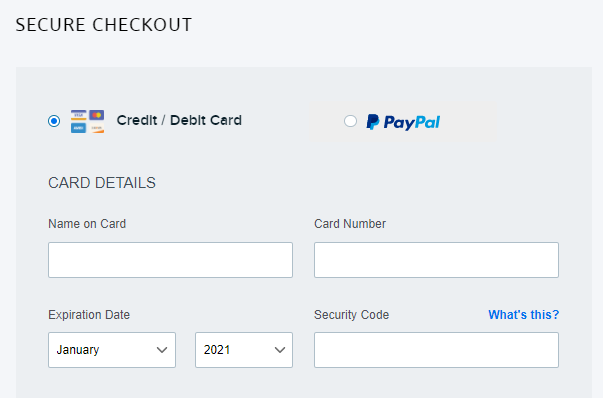603x398 pixels.
Task: Click the Visa card icon
Action: 78,115
